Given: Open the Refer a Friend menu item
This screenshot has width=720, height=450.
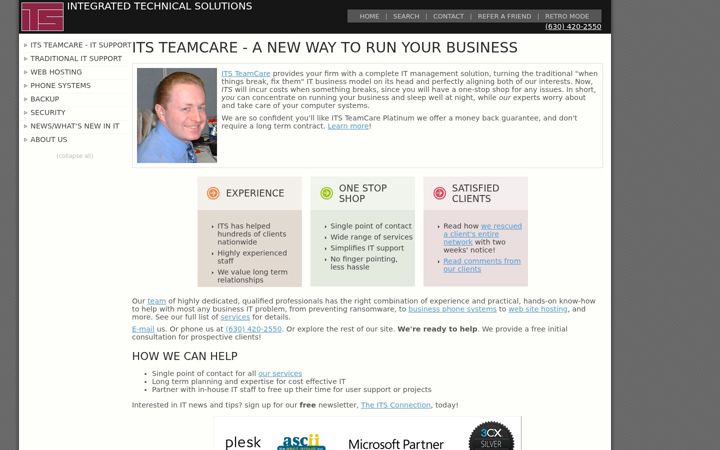Looking at the screenshot, I should [x=504, y=16].
